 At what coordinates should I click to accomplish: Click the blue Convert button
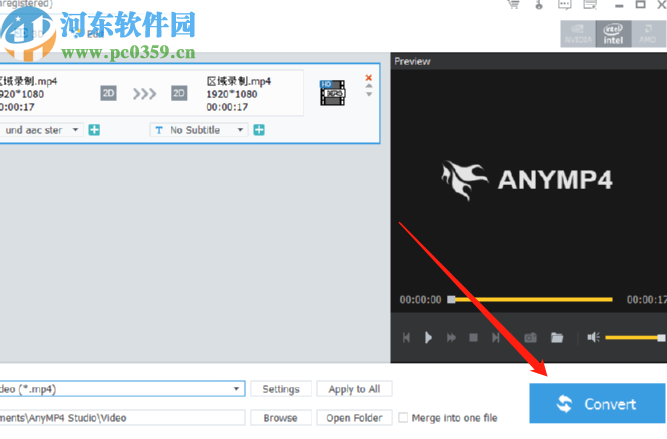click(597, 403)
